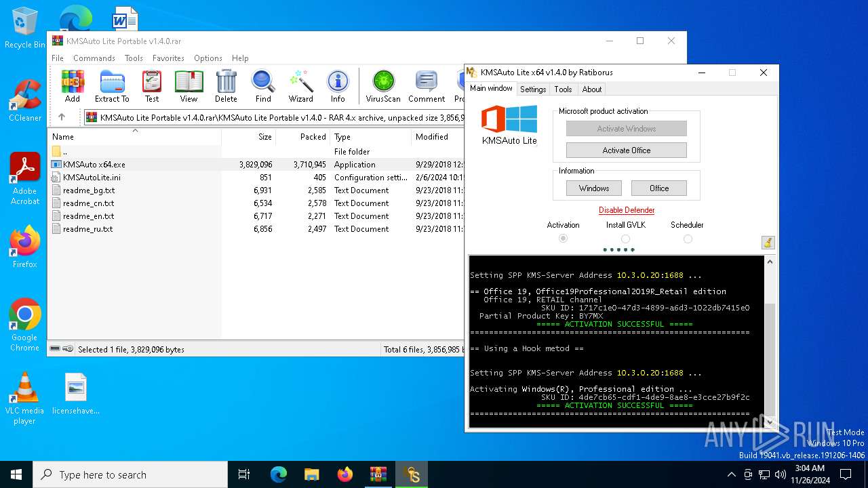Open Recycle Bin on the desktop
Image resolution: width=868 pixels, height=488 pixels.
pyautogui.click(x=24, y=28)
